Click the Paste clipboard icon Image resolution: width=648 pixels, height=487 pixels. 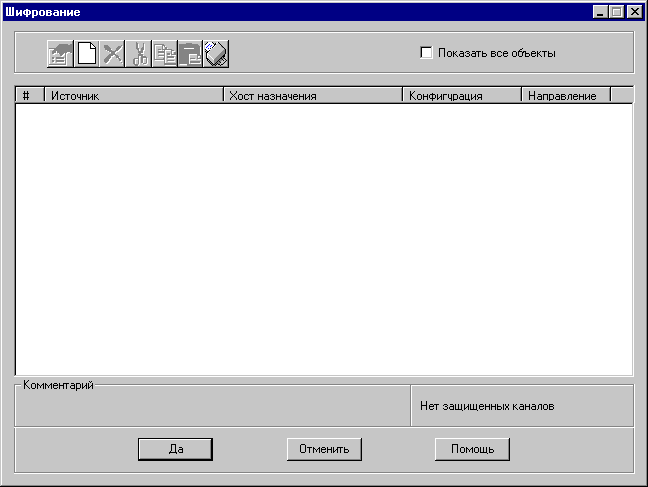191,53
